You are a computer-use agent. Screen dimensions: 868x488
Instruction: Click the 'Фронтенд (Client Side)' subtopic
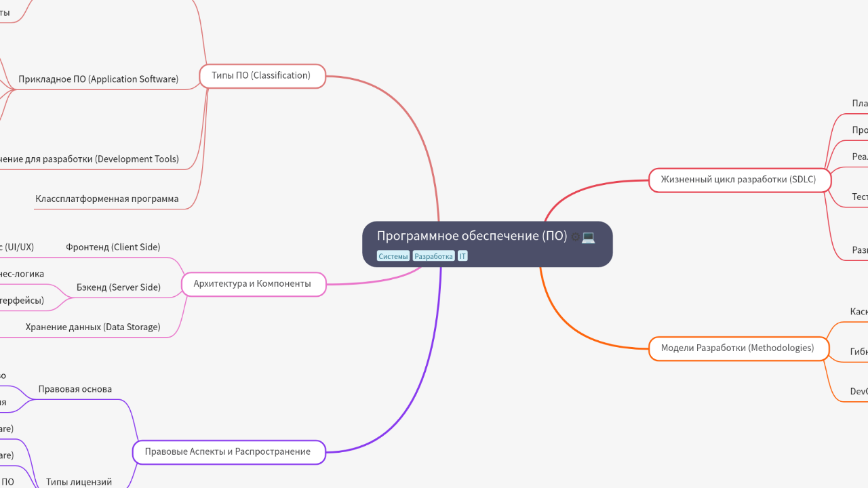pos(113,247)
